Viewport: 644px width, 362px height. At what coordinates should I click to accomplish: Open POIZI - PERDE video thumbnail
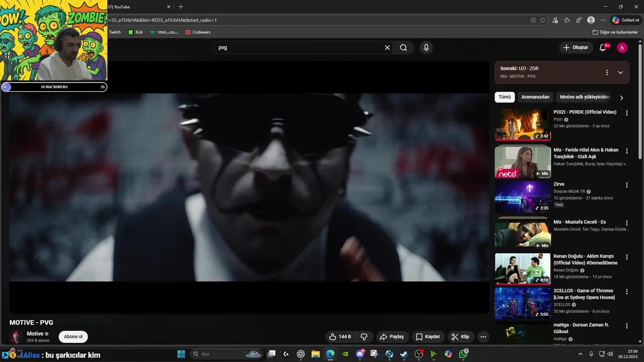click(523, 125)
